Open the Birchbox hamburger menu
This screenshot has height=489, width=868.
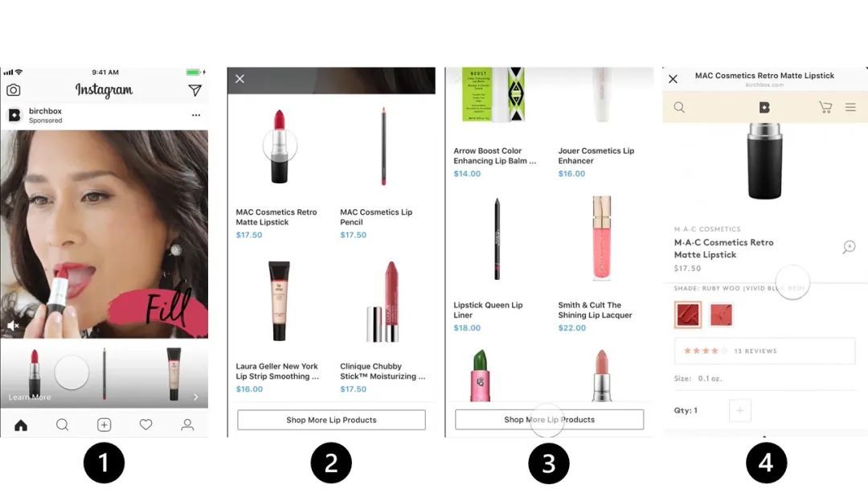[x=851, y=107]
